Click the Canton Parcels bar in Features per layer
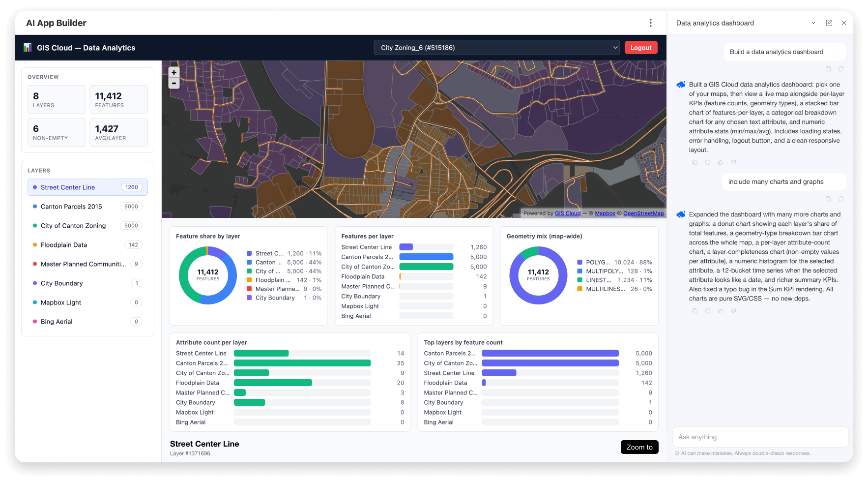 click(x=426, y=257)
